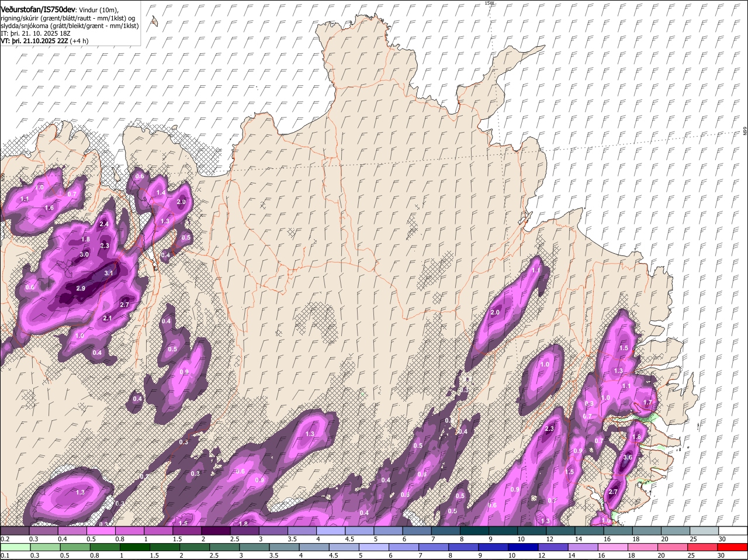Click the 1.7 precipitation value on the map
This screenshot has height=560, width=748.
647,403
